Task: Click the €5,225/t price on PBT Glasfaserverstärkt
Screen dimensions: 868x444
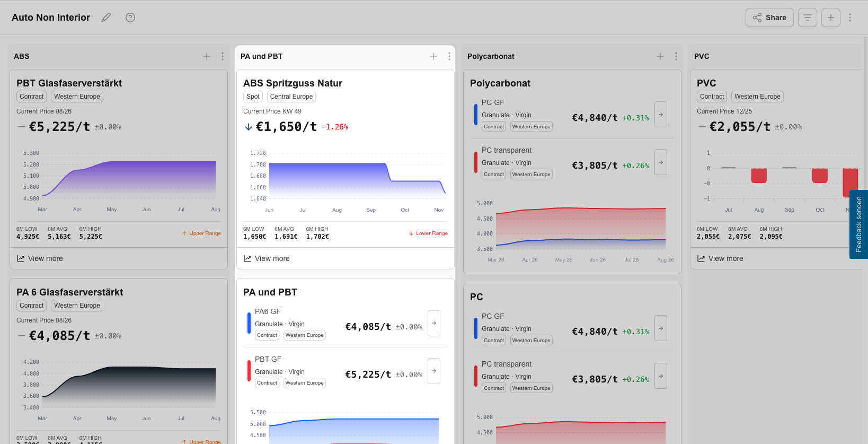Action: click(59, 127)
